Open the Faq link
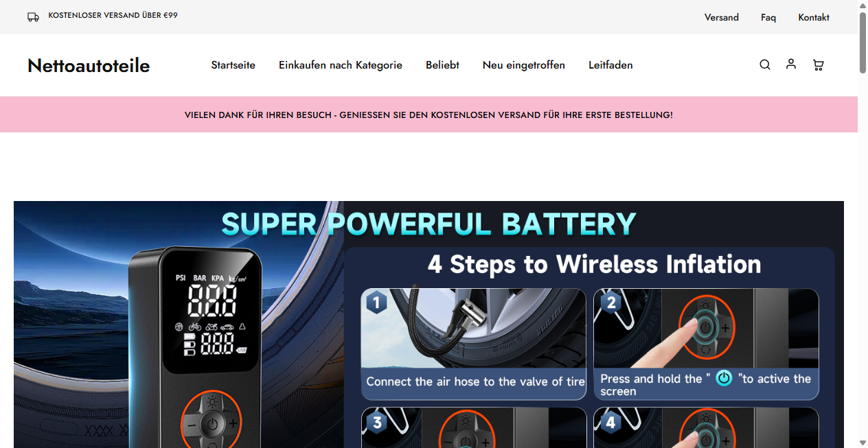The width and height of the screenshot is (868, 448). (768, 17)
